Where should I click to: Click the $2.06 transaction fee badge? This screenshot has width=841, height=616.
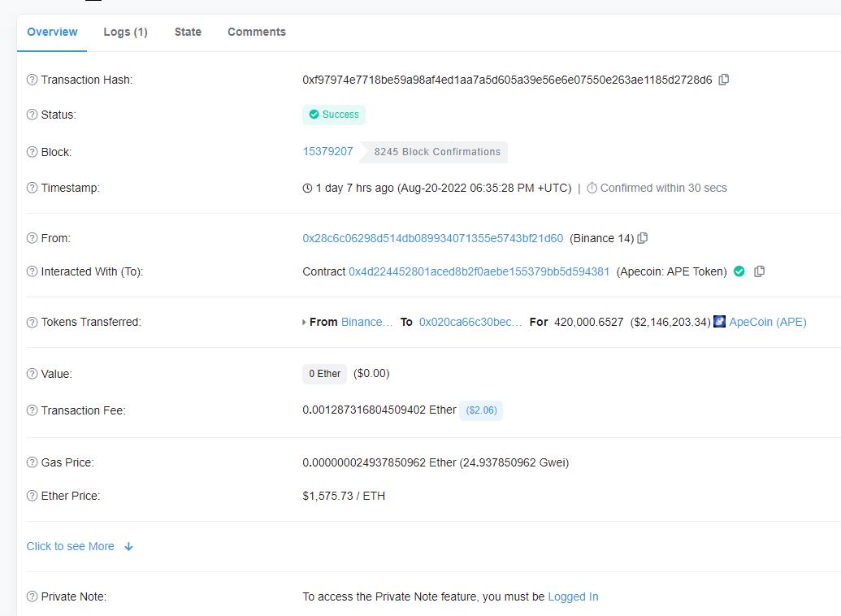481,410
